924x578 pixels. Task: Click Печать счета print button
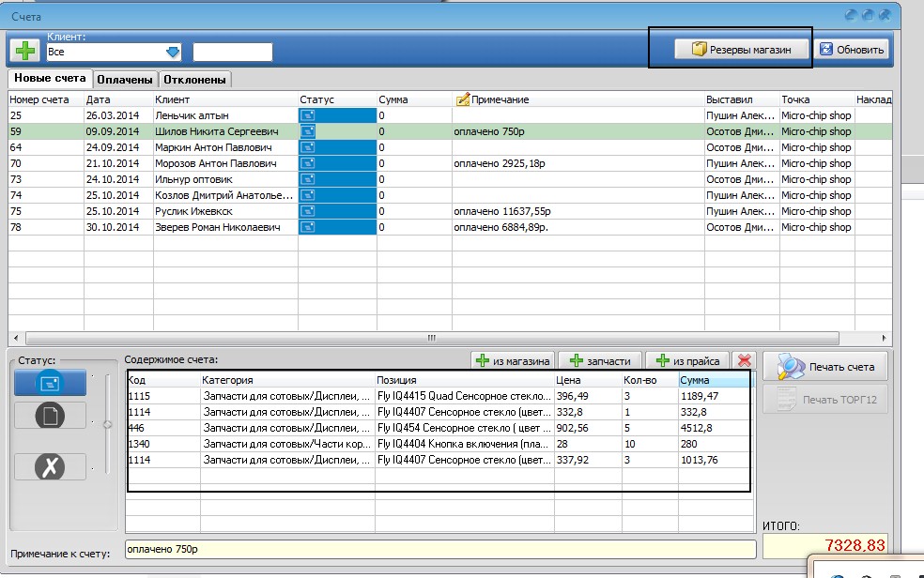pos(825,367)
